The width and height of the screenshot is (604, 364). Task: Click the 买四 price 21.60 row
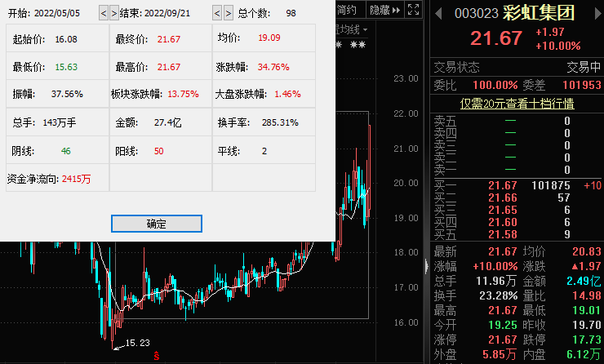[517, 222]
